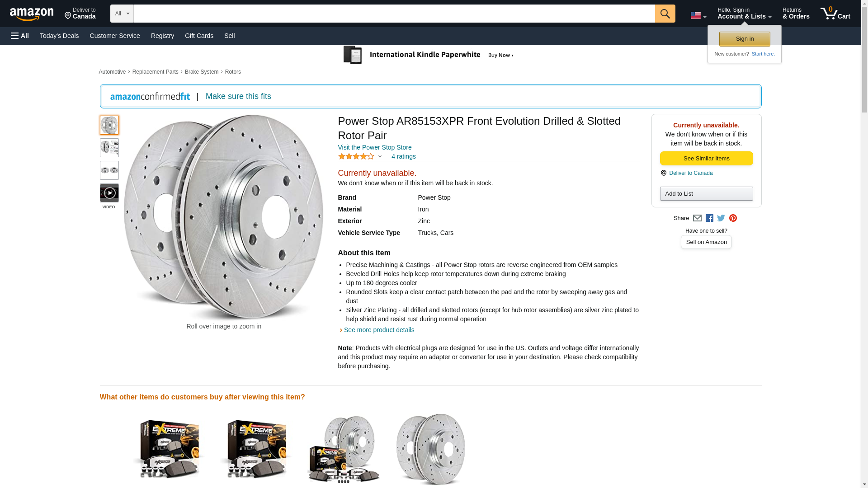Play the product video thumbnail

[x=109, y=193]
